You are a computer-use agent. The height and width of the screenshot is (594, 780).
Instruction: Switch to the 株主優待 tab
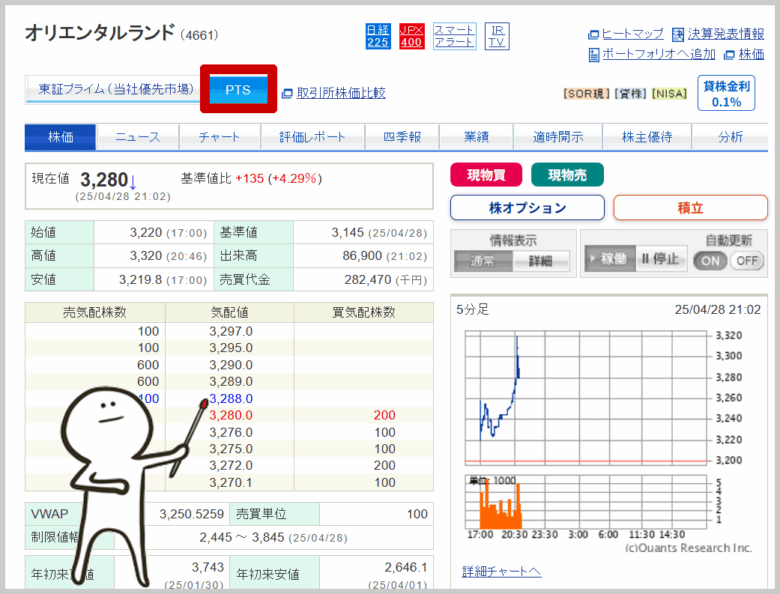[x=647, y=137]
